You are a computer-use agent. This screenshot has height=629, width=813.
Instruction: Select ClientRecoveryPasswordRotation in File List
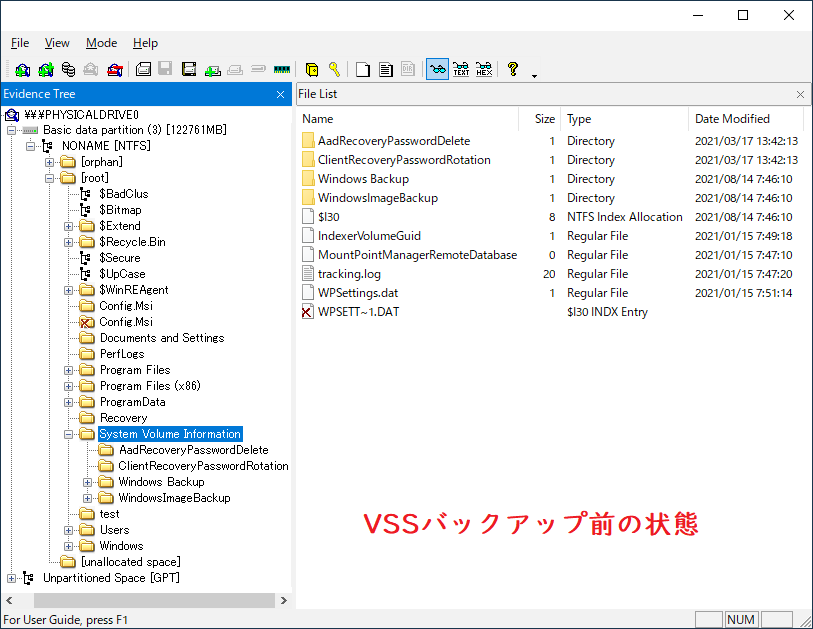(404, 160)
